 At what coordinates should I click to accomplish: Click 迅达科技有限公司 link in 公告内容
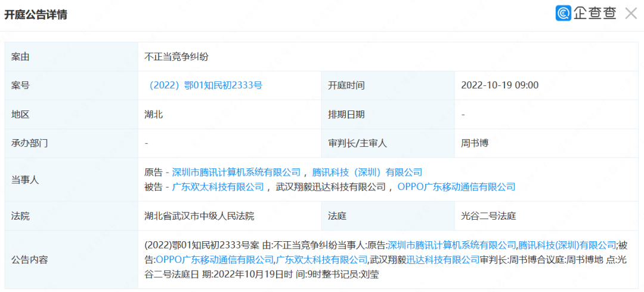click(442, 260)
